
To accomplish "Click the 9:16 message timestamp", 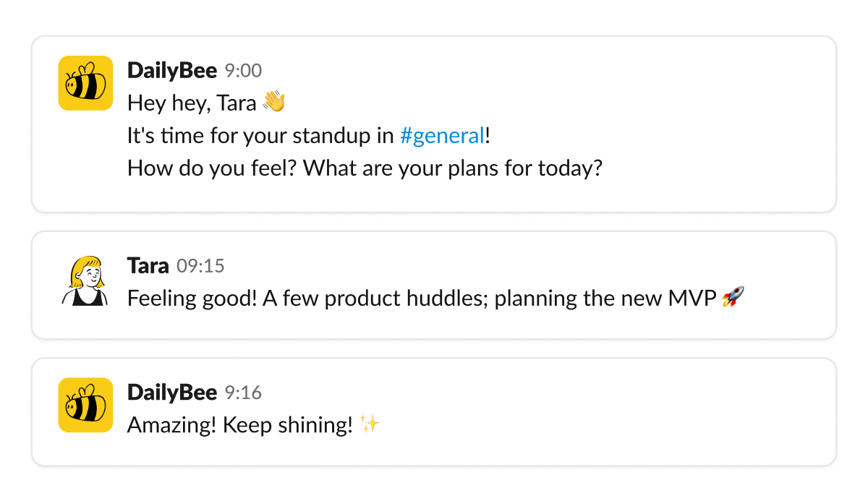I will click(x=243, y=393).
